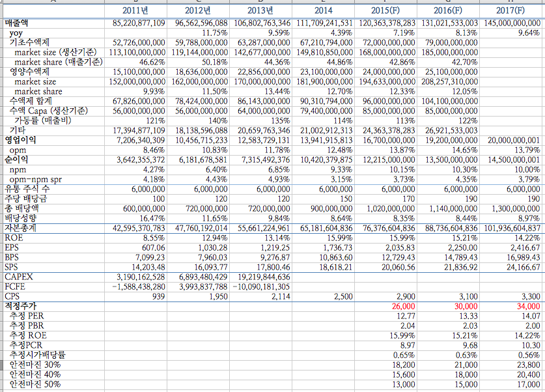Viewport: 545px width, 392px height.
Task: Click the SPS row label
Action: [x=11, y=267]
